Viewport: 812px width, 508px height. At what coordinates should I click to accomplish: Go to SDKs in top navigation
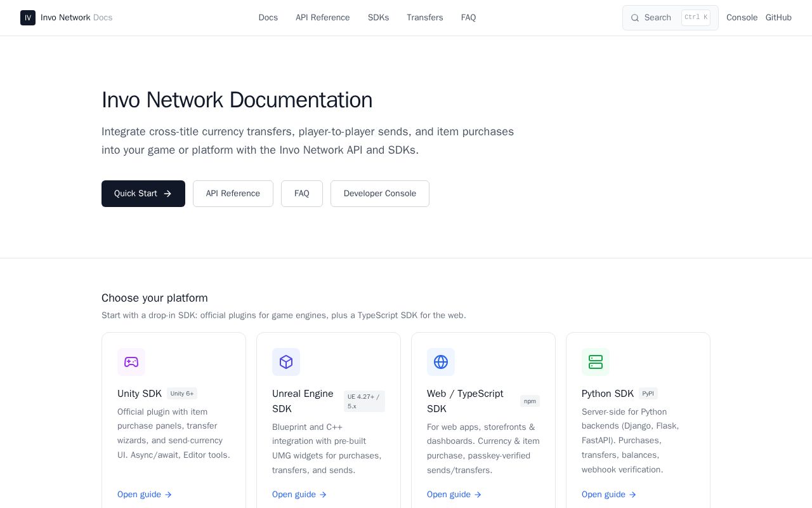pos(379,18)
